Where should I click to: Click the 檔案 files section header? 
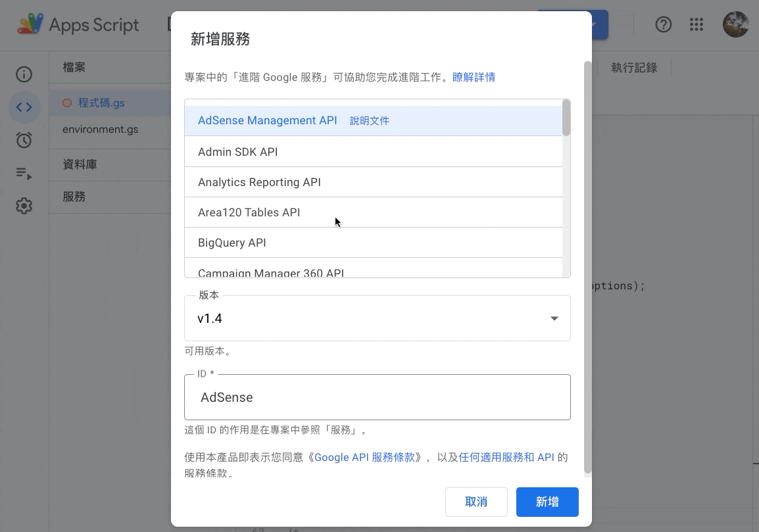coord(74,67)
